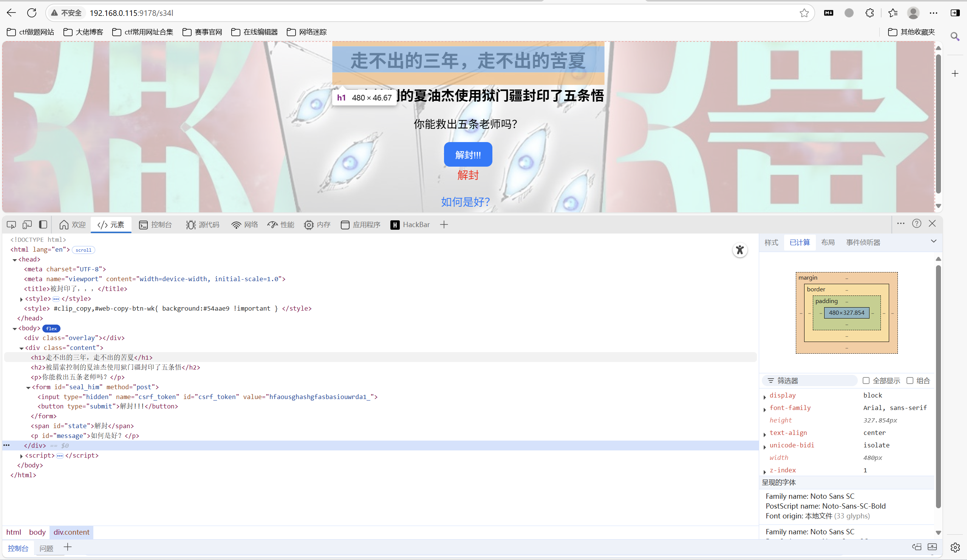Toggle device emulation in DevTools

(x=27, y=224)
